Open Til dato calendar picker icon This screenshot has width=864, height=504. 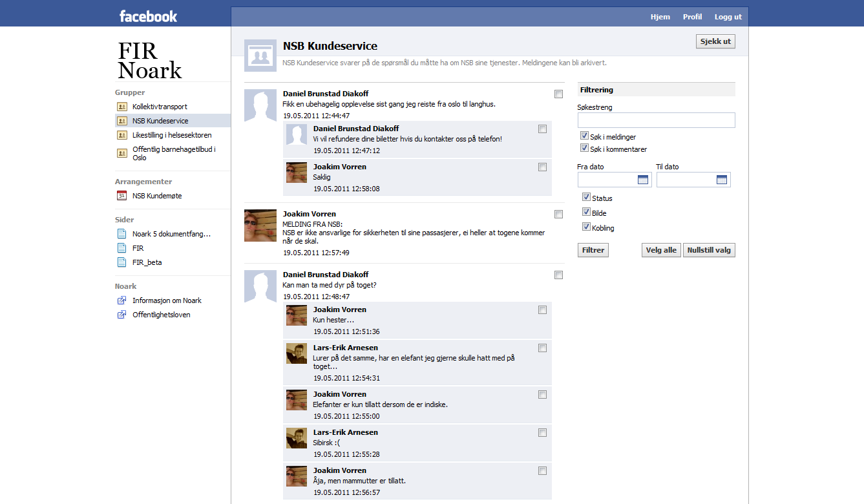[x=722, y=180]
